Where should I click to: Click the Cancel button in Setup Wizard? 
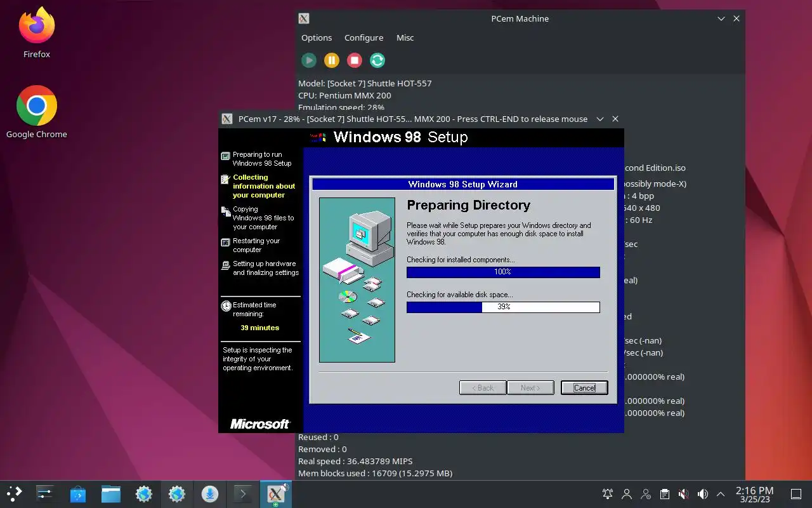584,387
